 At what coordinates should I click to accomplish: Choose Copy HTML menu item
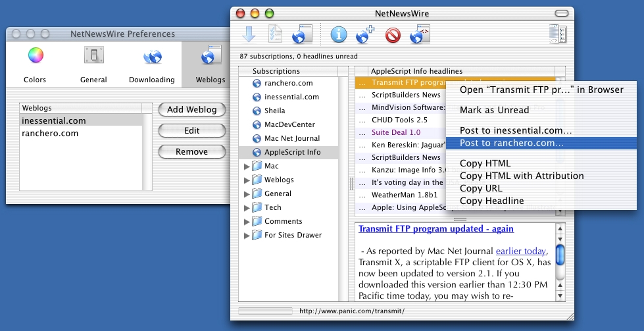tap(541, 163)
